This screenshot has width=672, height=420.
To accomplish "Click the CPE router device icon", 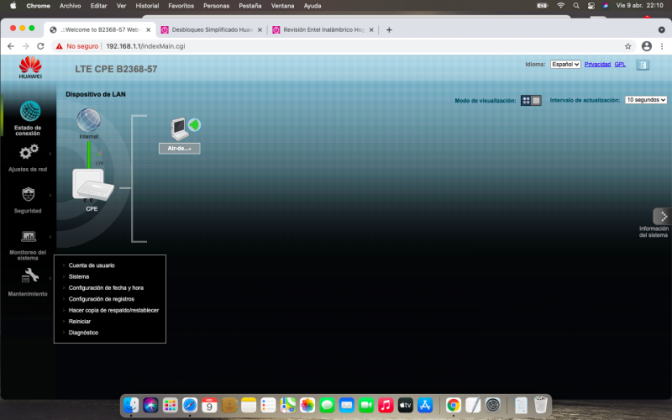I will coord(93,185).
